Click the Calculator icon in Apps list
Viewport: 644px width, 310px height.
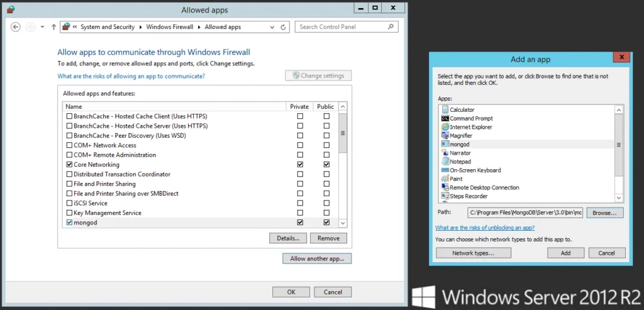coord(445,110)
